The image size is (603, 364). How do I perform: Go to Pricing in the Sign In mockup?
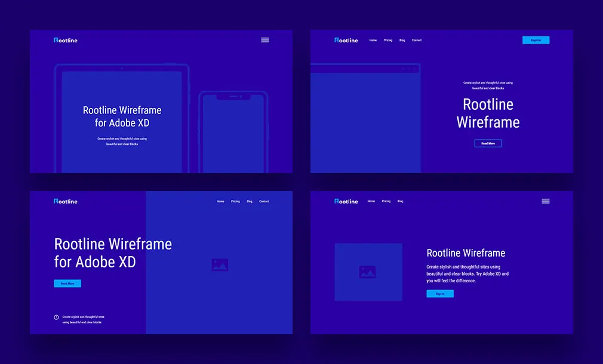tap(386, 201)
